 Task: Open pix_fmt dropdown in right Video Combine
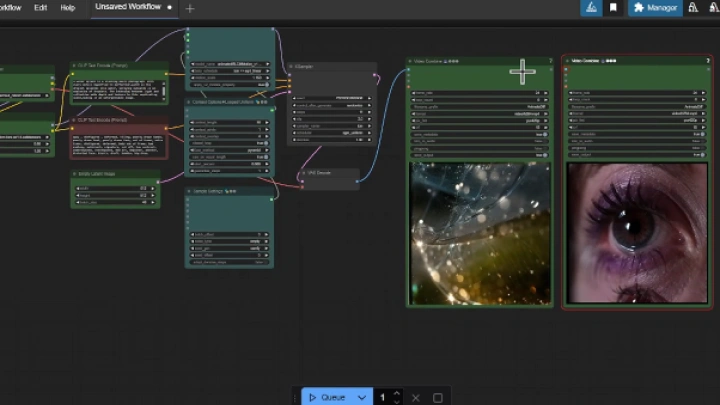(x=637, y=120)
